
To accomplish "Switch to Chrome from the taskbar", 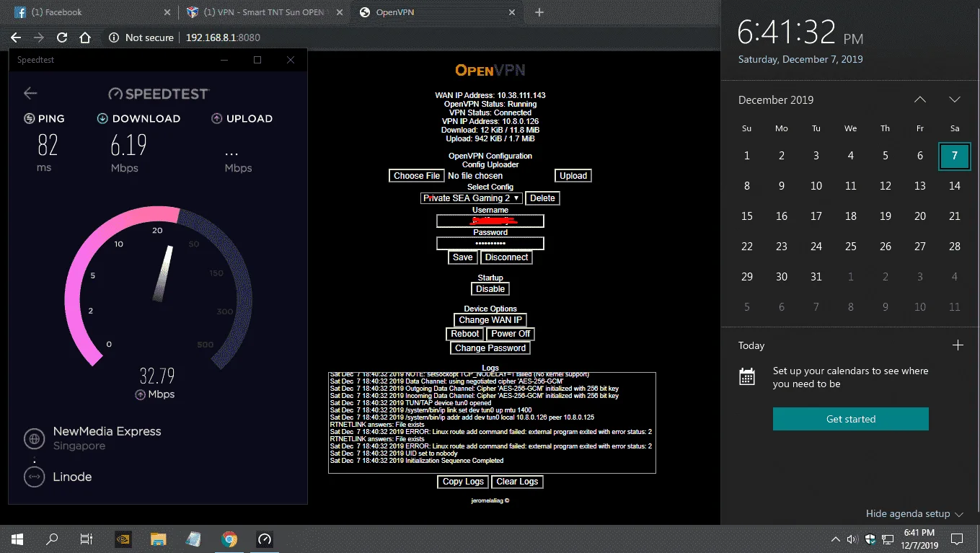I will [x=229, y=539].
